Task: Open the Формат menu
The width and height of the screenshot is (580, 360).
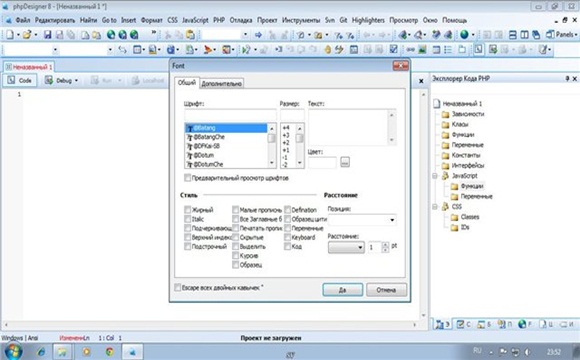Action: pyautogui.click(x=152, y=20)
